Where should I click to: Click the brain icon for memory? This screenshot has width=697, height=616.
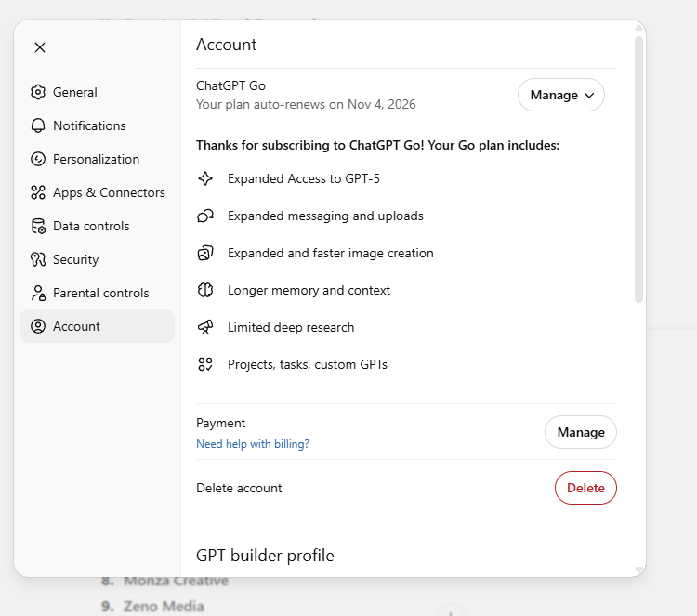point(205,290)
